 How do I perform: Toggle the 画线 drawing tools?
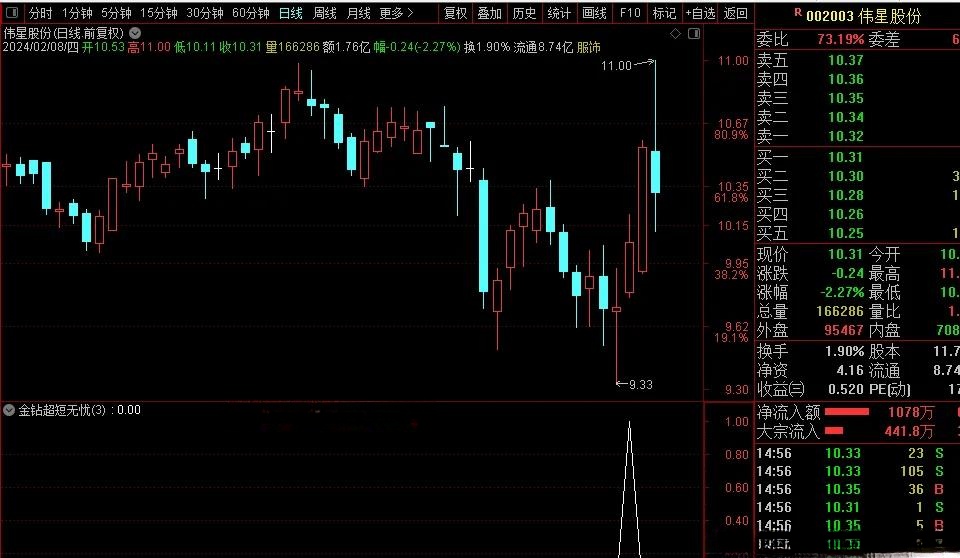(594, 13)
